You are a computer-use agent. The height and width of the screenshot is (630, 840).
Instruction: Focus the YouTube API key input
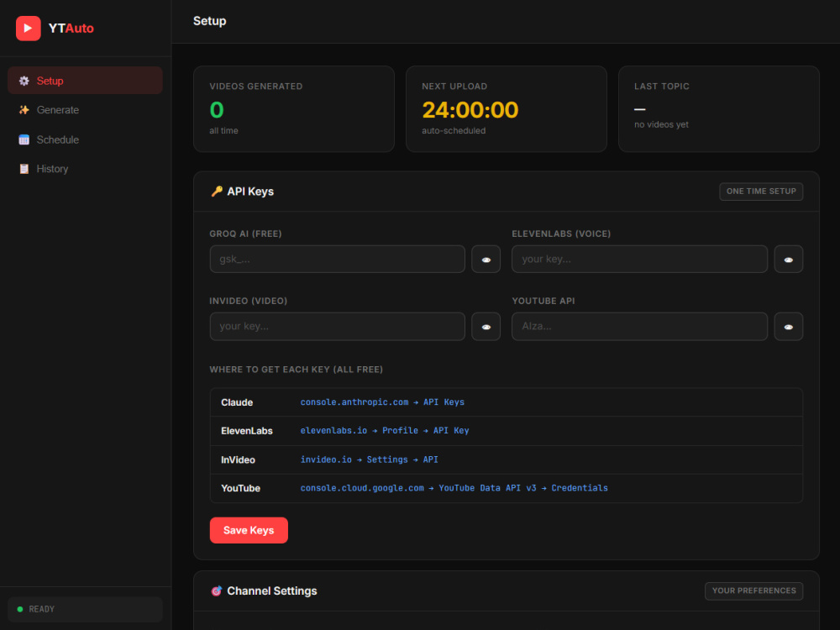(639, 327)
